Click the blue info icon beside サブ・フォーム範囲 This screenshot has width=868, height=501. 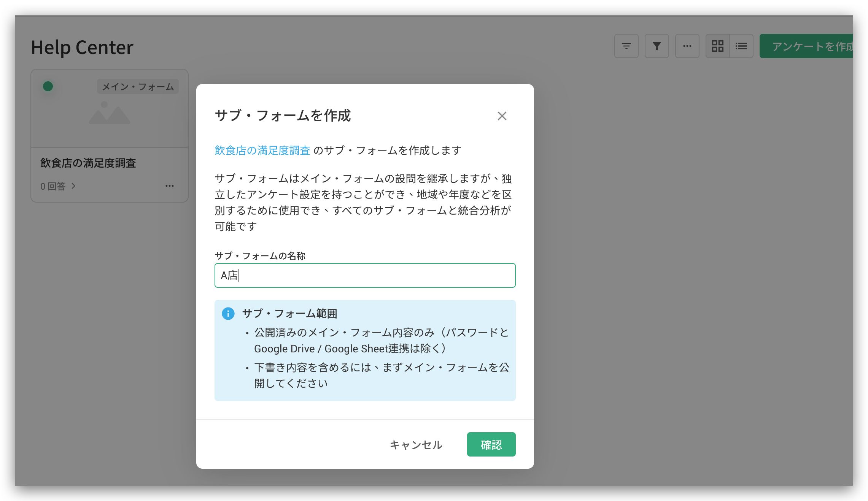(x=228, y=314)
